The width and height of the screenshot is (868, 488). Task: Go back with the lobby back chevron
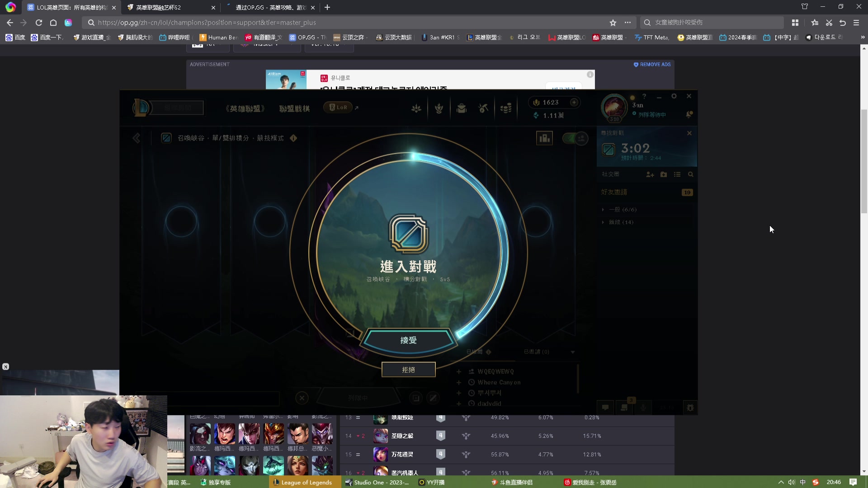(137, 138)
